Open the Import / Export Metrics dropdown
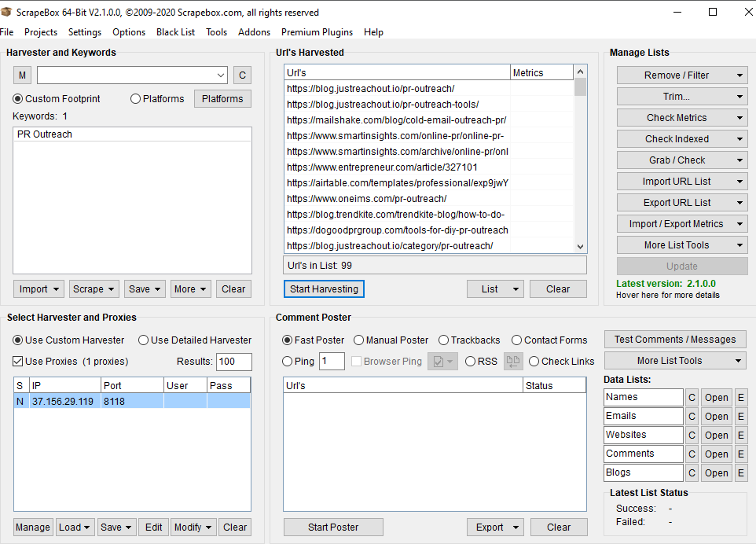The image size is (756, 544). coord(682,224)
